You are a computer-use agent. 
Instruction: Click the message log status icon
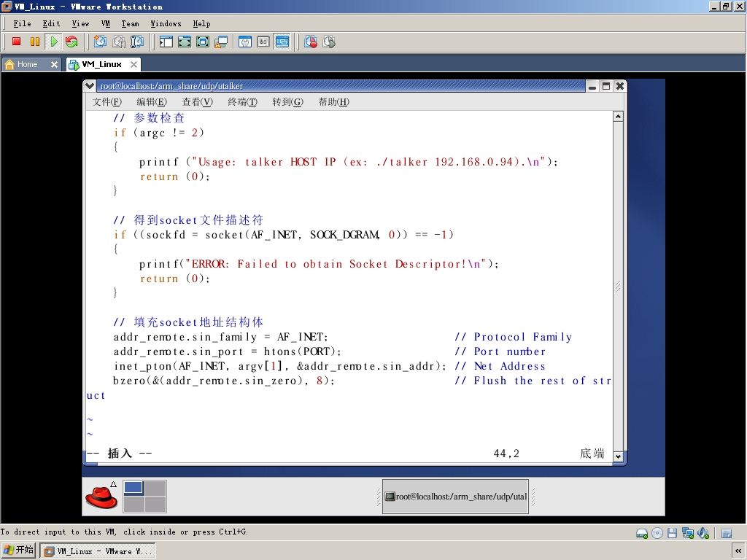726,533
